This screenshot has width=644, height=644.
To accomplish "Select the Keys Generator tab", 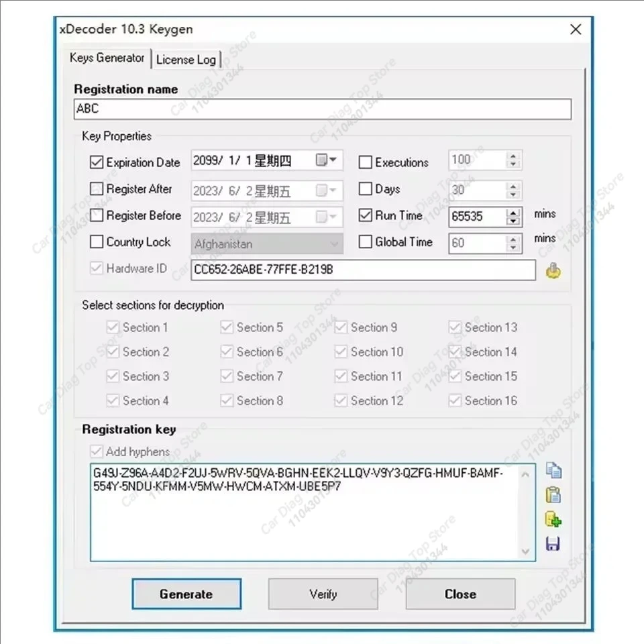I will 107,58.
